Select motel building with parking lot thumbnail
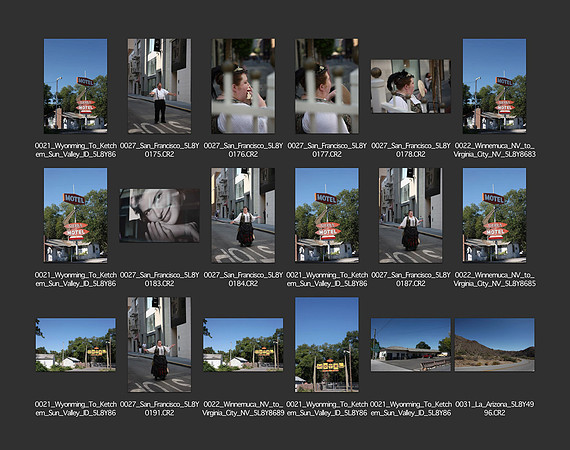The image size is (570, 450). (x=411, y=345)
